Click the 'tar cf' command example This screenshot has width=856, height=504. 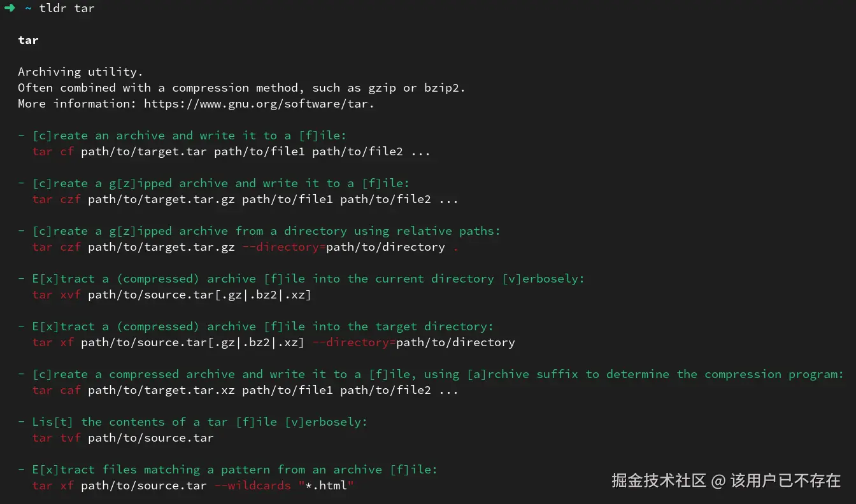tap(53, 151)
